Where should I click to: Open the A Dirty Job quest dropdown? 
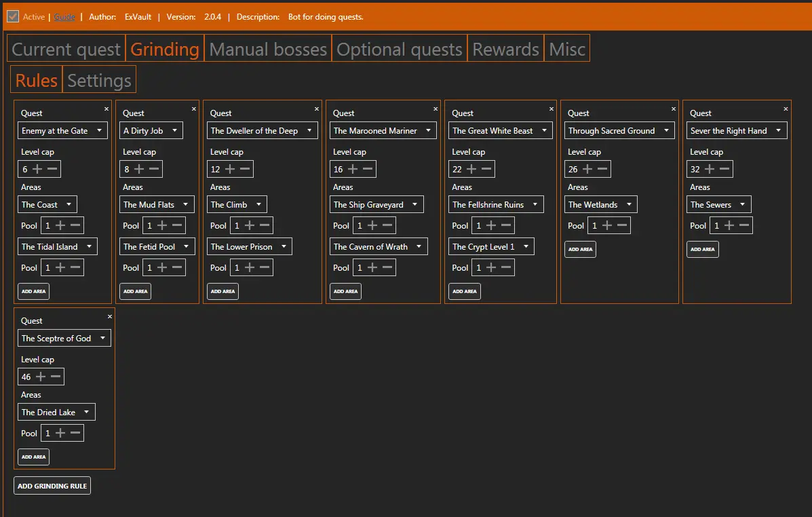point(151,130)
